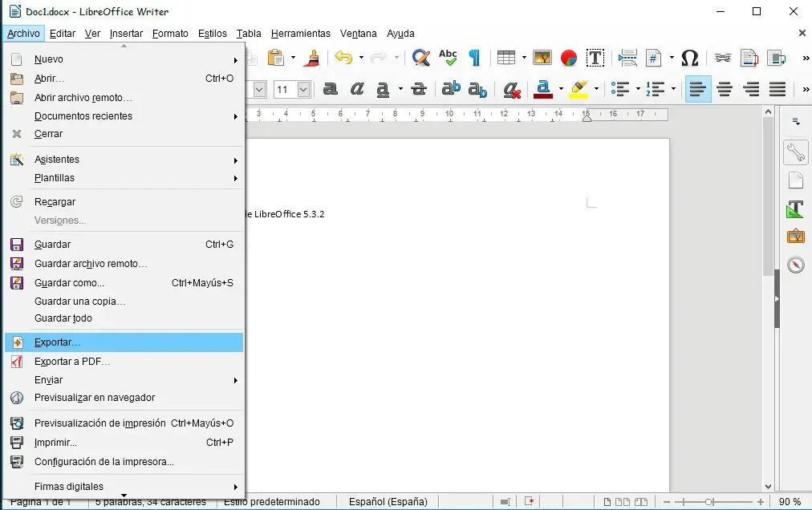The image size is (812, 510).
Task: Select Abrir… from the menu
Action: [124, 79]
